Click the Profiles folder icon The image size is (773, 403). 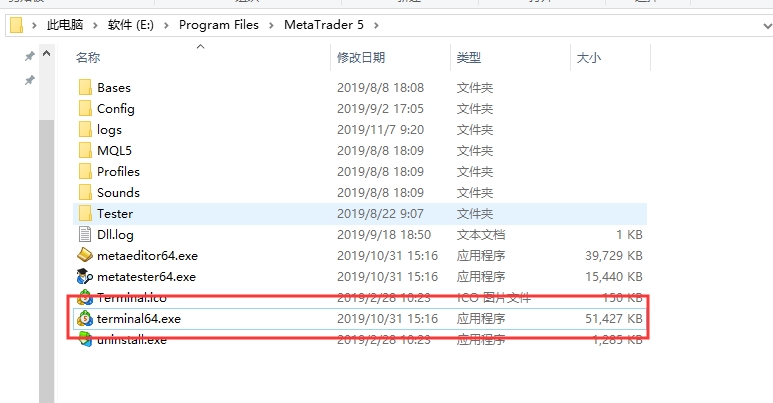tap(85, 172)
